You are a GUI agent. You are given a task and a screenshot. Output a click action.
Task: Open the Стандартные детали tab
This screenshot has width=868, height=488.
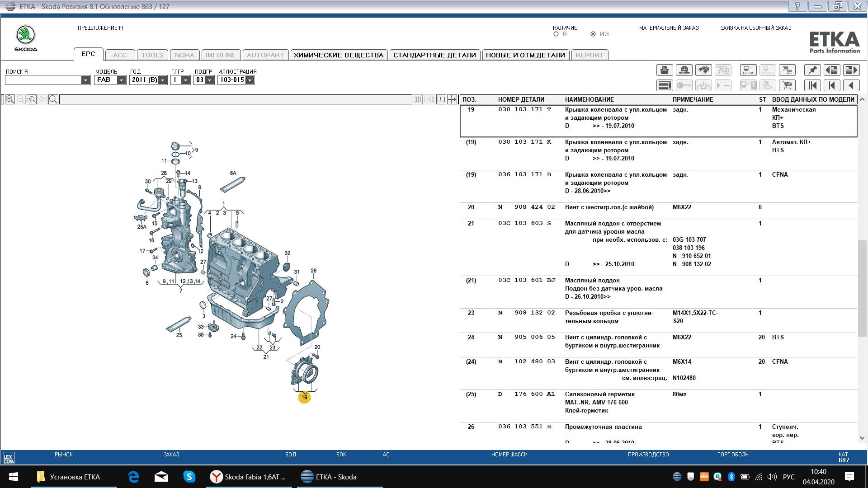(x=434, y=55)
